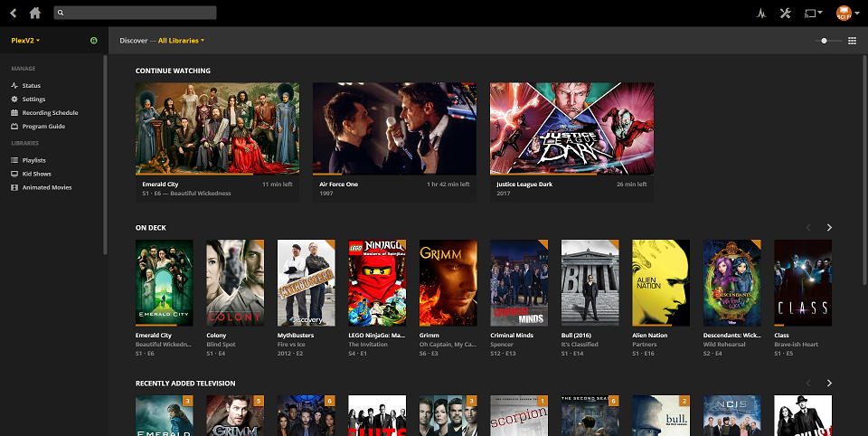
Task: Open LEGO NinjaGo poster
Action: coord(377,282)
